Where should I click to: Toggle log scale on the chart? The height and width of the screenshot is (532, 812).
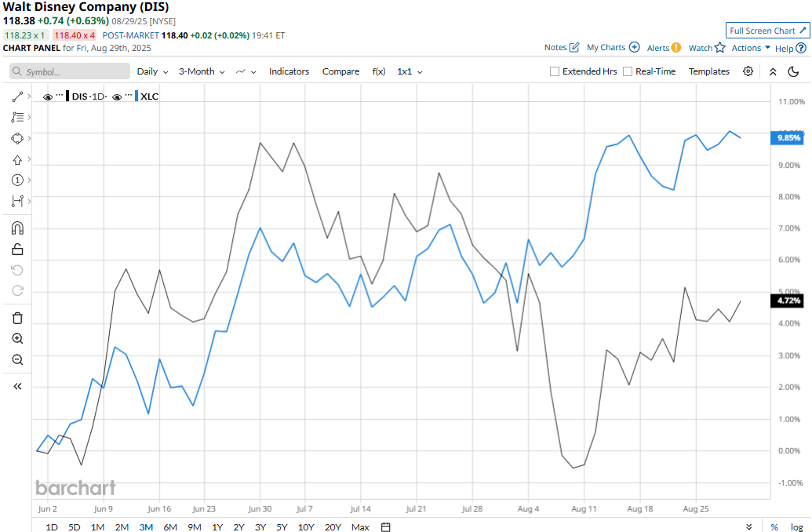[x=796, y=527]
